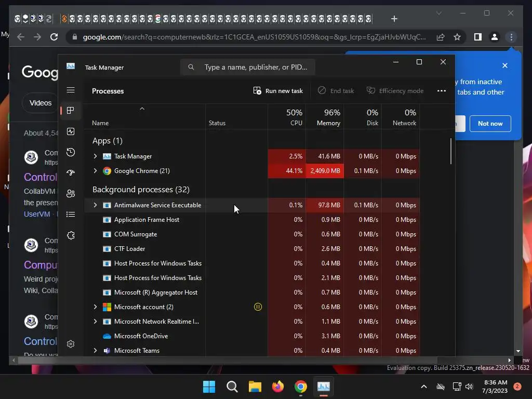Open Startup apps page in Task Manager sidebar

pyautogui.click(x=71, y=172)
